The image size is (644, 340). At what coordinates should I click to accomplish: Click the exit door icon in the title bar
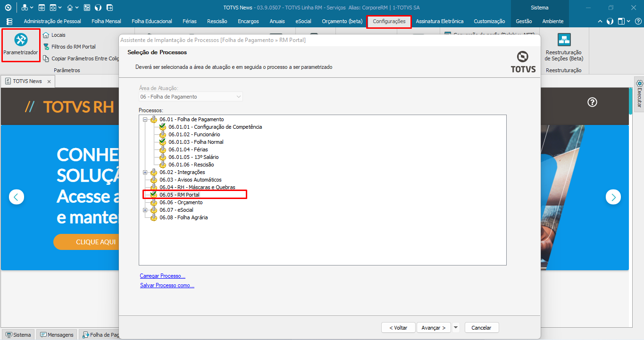(110, 8)
